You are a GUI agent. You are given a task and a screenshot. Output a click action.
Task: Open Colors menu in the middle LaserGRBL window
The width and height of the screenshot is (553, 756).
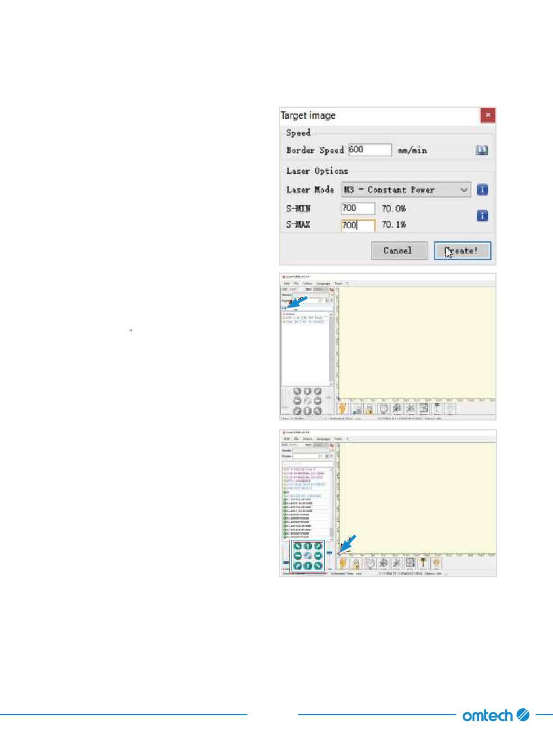pos(307,284)
